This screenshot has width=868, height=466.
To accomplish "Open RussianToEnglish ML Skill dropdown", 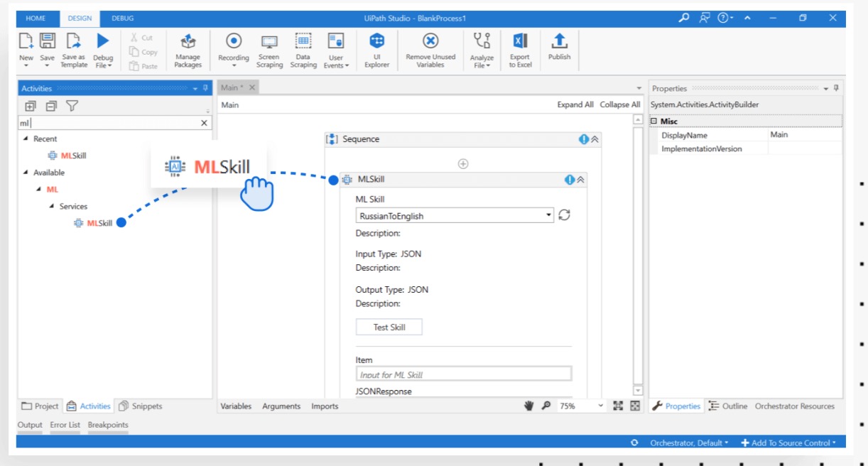I will click(x=455, y=215).
